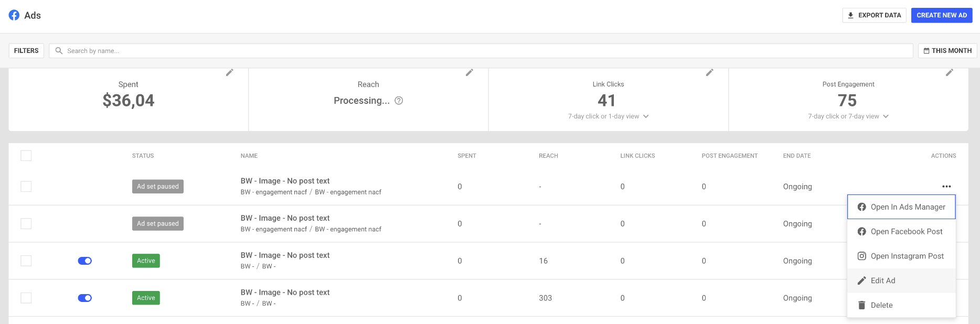Sort by the Reach column header
Image resolution: width=980 pixels, height=324 pixels.
tap(548, 156)
